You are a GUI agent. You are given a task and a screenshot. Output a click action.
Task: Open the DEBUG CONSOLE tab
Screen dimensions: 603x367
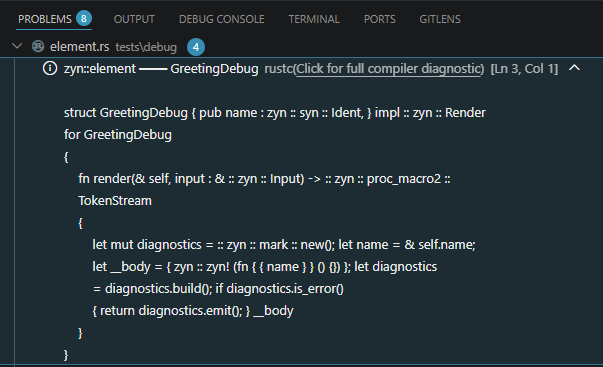(x=222, y=19)
